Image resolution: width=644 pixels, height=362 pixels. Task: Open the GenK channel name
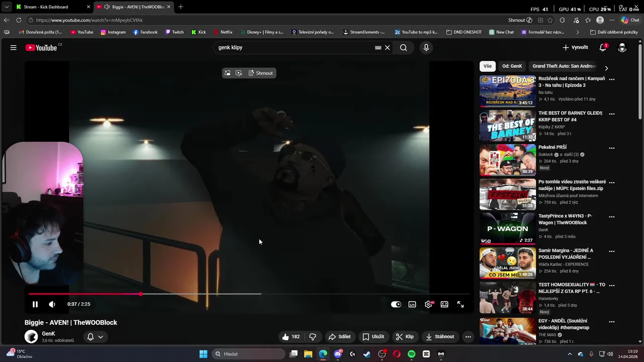[48, 334]
